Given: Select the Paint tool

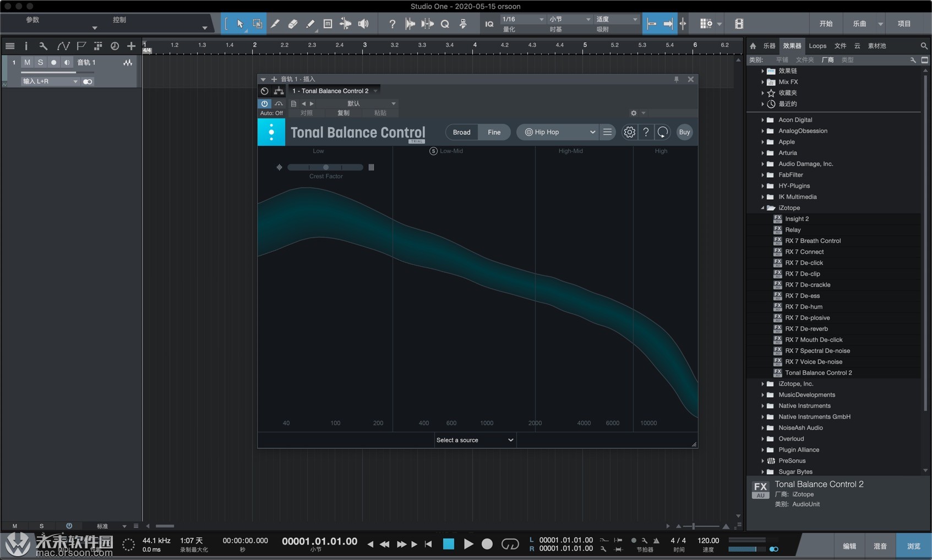Looking at the screenshot, I should (x=310, y=24).
